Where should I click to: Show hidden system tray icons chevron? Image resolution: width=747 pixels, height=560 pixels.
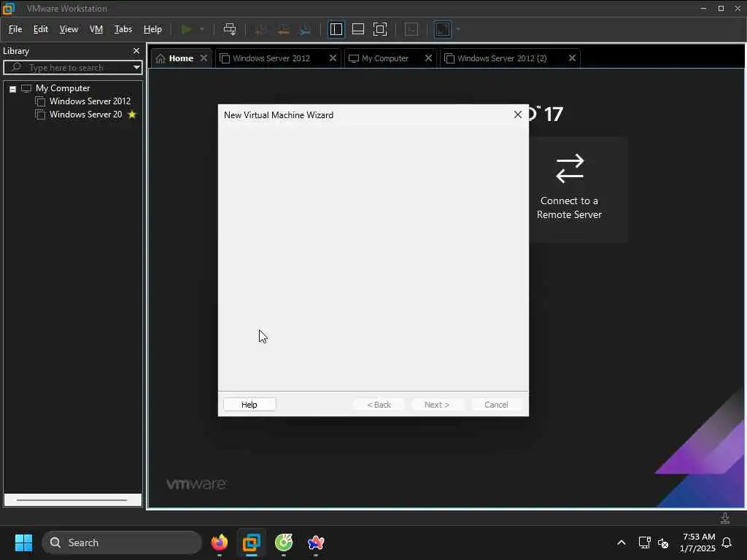[x=622, y=542]
